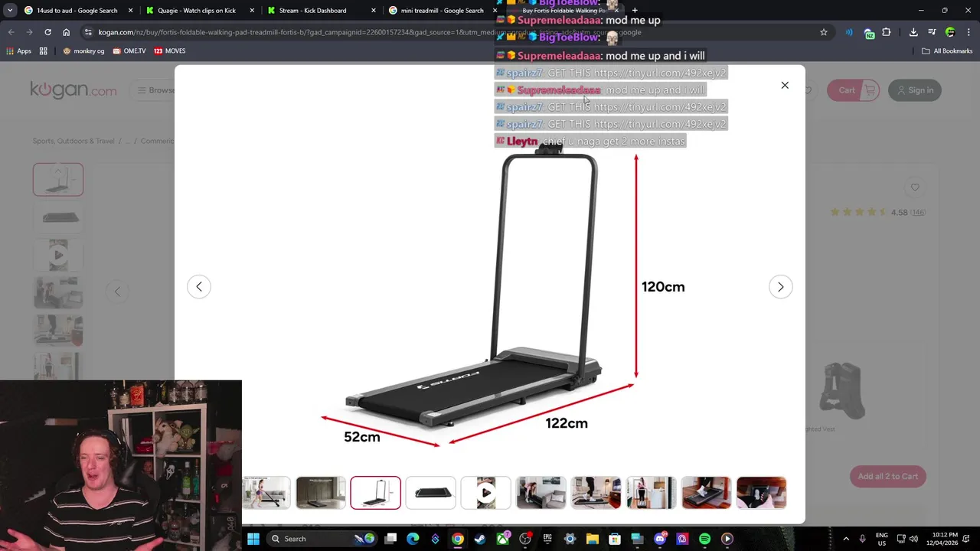Screen dimensions: 980x551
Task: Play the product video thumbnail in gallery strip
Action: 485,493
